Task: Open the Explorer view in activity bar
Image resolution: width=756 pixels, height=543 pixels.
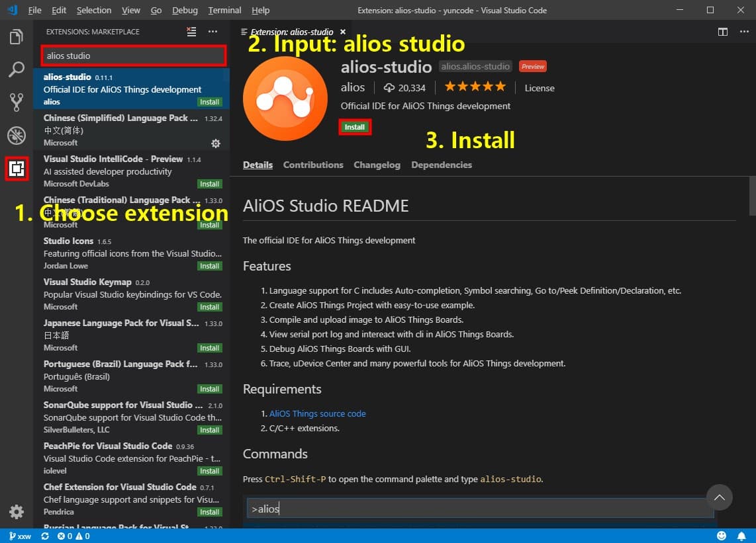Action: (x=17, y=36)
